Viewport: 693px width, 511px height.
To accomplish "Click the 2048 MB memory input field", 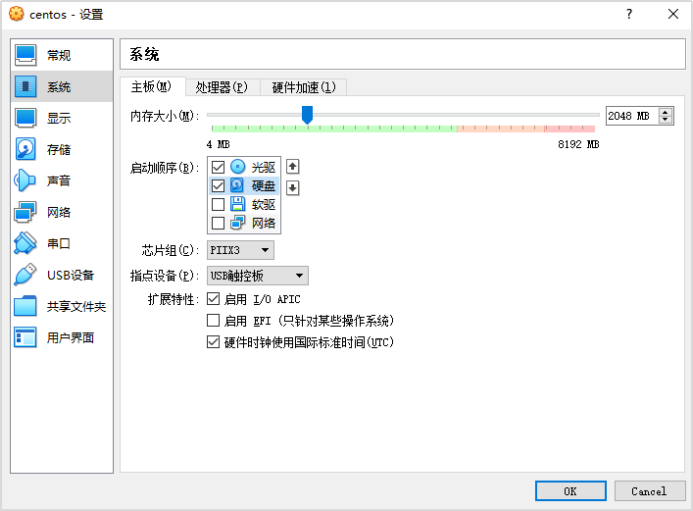I will (x=632, y=116).
